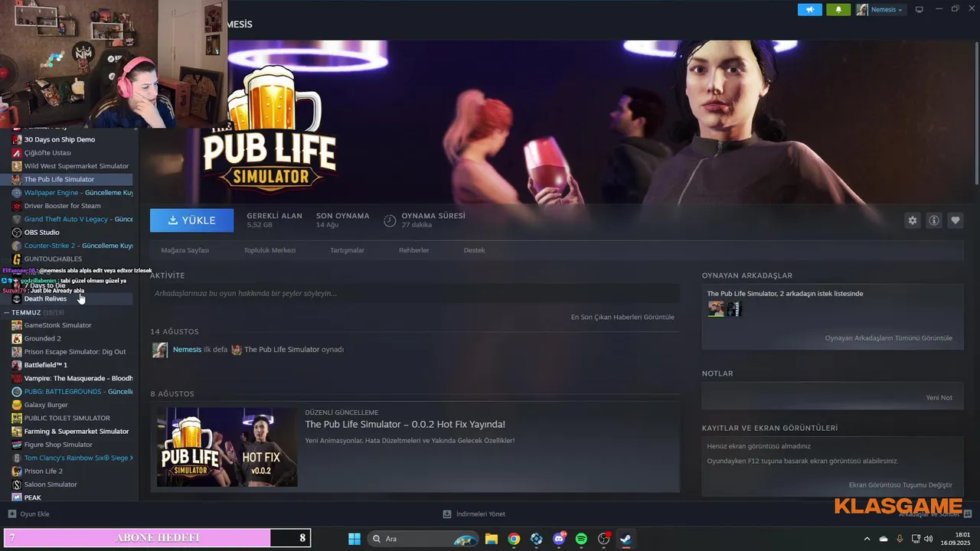Select Galaxy Burger game icon
This screenshot has height=551, width=980.
click(x=17, y=405)
